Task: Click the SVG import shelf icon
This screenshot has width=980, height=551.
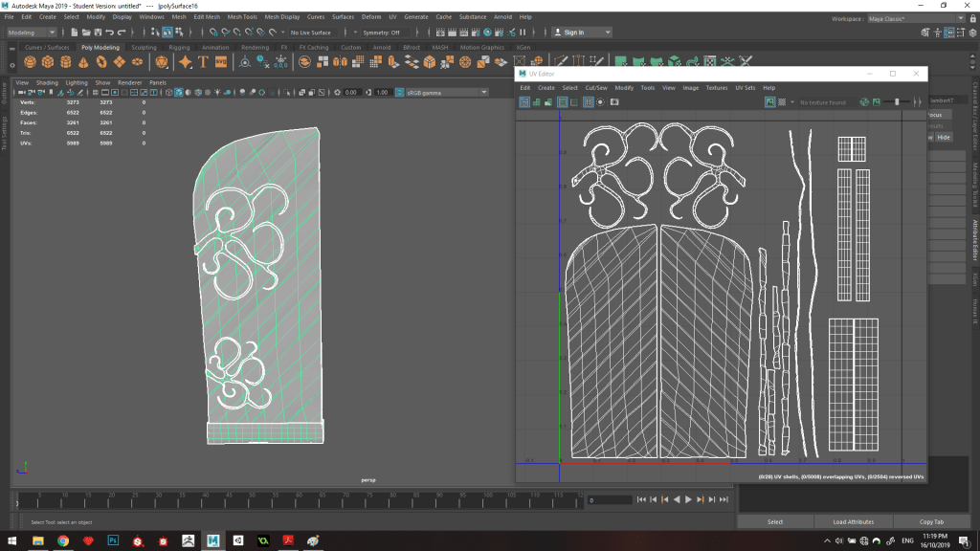Action: pos(221,62)
